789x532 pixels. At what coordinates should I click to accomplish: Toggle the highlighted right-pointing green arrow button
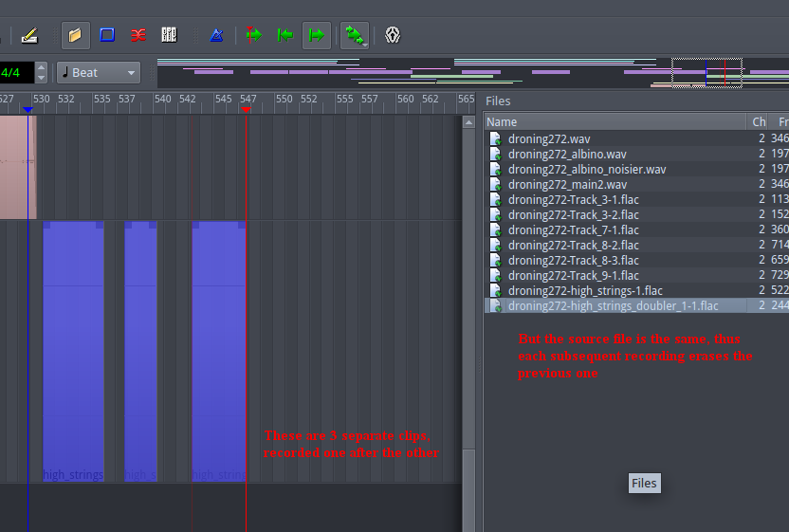(x=317, y=35)
